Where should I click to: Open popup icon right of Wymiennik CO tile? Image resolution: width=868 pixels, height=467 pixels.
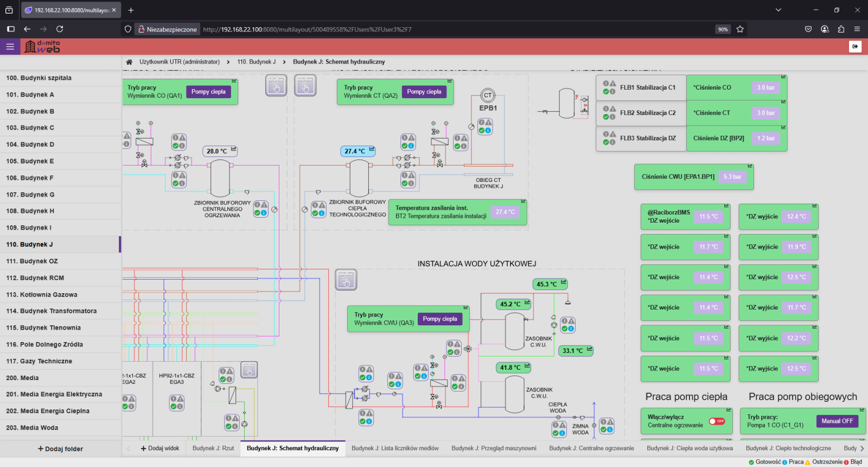click(276, 86)
